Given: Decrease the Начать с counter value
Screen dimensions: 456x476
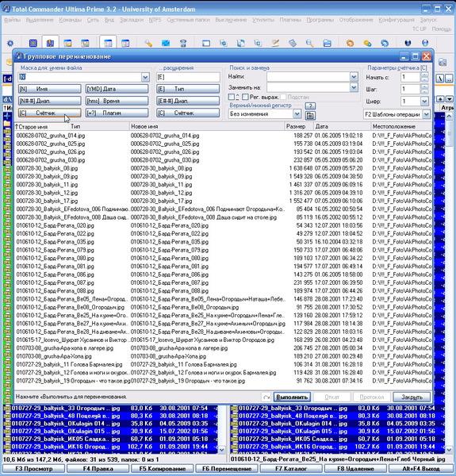Looking at the screenshot, I should pyautogui.click(x=424, y=80).
